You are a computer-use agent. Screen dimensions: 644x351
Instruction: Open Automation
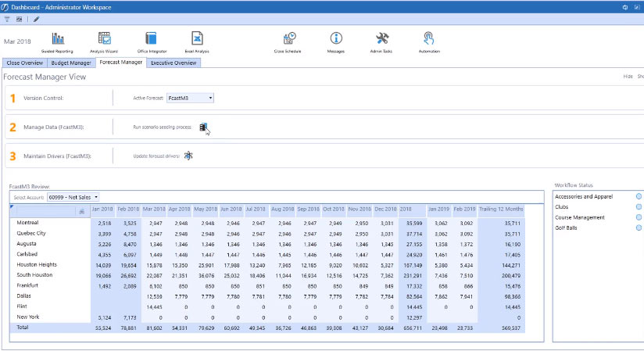(x=428, y=39)
